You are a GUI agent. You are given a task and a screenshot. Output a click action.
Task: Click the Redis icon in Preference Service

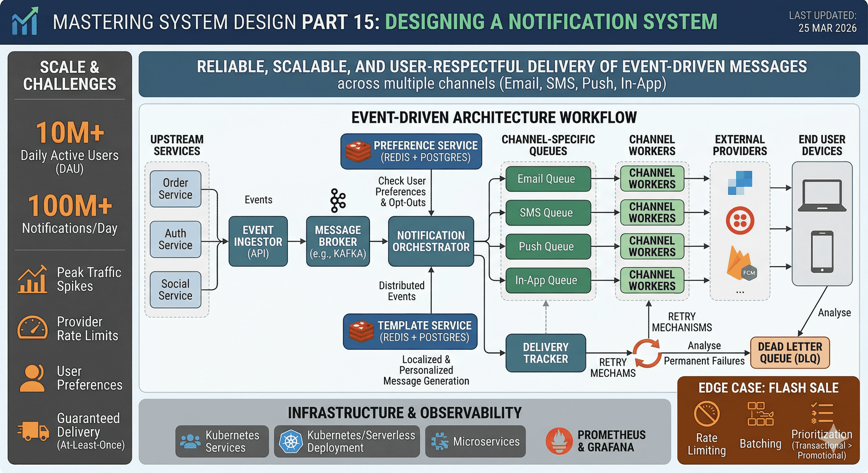tap(358, 152)
